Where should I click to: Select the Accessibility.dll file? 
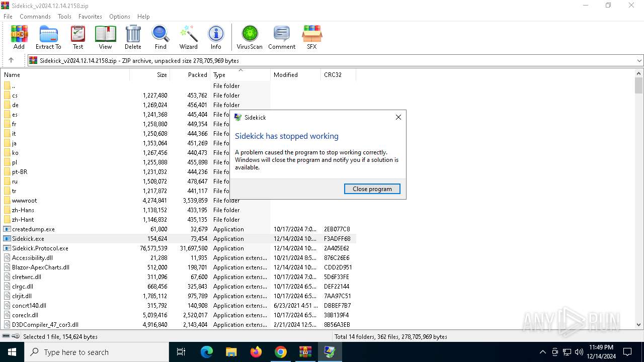(x=179, y=257)
